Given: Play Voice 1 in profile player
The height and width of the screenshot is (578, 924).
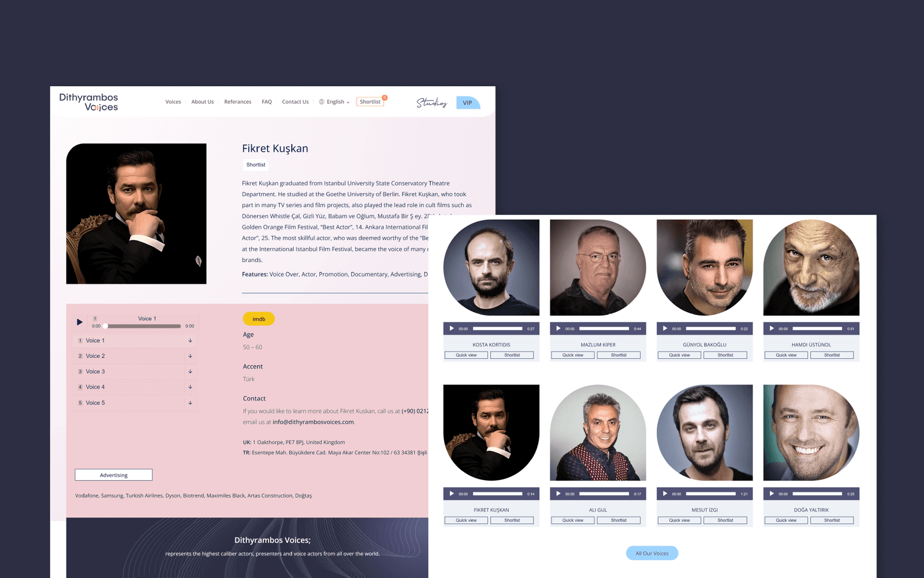Looking at the screenshot, I should tap(80, 322).
